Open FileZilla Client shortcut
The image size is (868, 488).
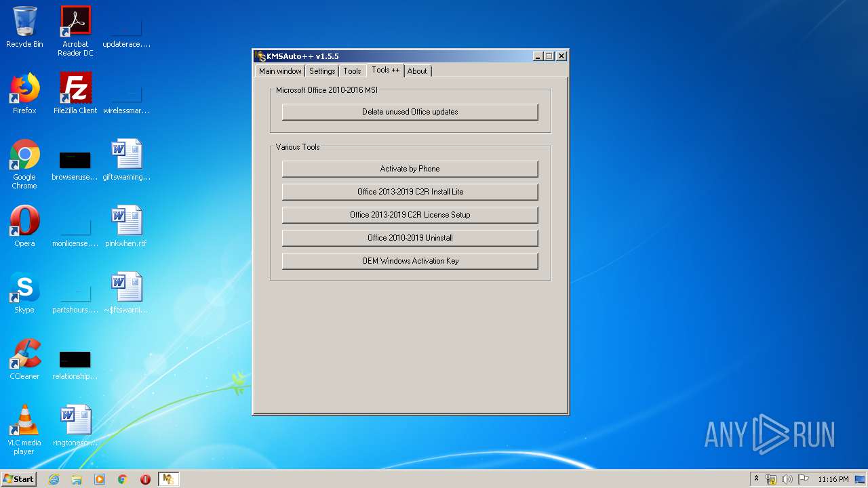click(75, 94)
